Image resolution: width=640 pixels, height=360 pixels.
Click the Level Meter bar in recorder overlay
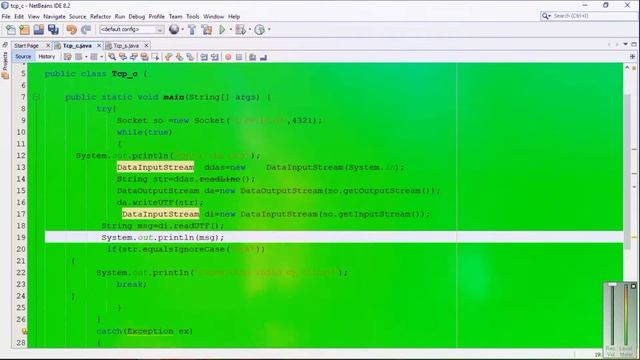(x=626, y=315)
